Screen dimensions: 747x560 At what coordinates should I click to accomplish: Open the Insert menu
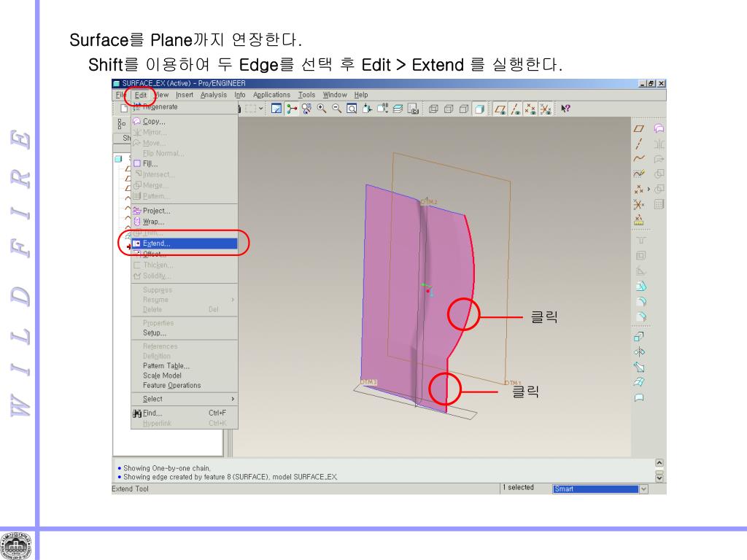tap(185, 95)
